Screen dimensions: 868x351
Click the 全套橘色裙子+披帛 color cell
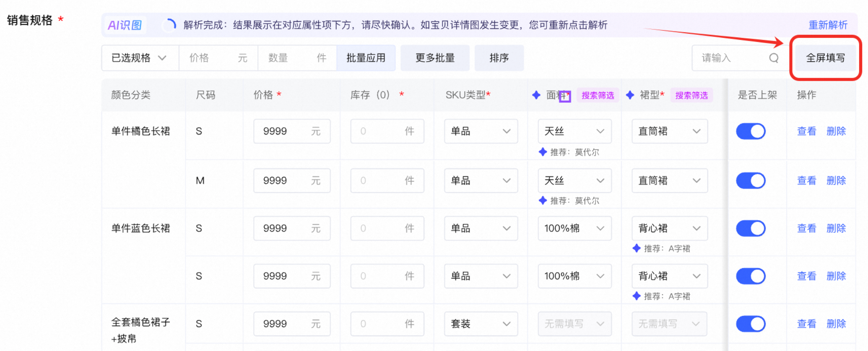(x=140, y=330)
